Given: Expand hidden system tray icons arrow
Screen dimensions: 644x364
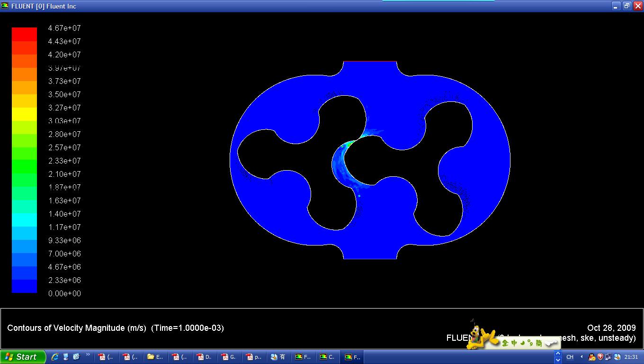Looking at the screenshot, I should pos(581,357).
